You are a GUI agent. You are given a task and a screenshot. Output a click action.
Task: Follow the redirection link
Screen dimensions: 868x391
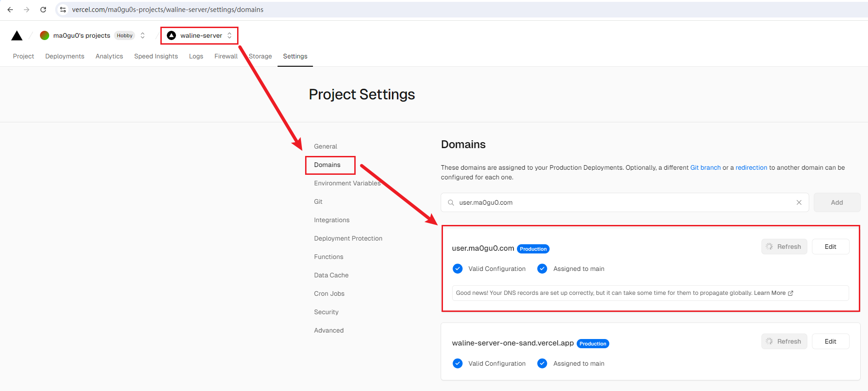(x=751, y=167)
